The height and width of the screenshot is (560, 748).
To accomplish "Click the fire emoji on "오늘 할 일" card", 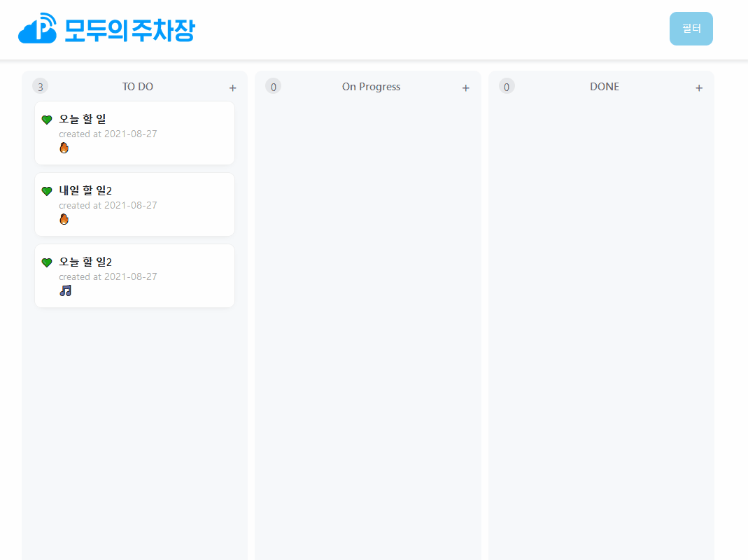I will (x=64, y=148).
